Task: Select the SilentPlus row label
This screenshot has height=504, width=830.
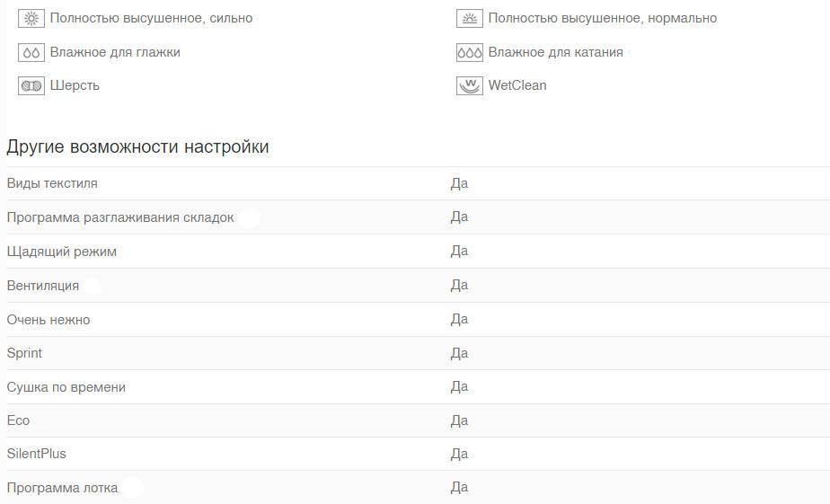Action: [x=37, y=454]
